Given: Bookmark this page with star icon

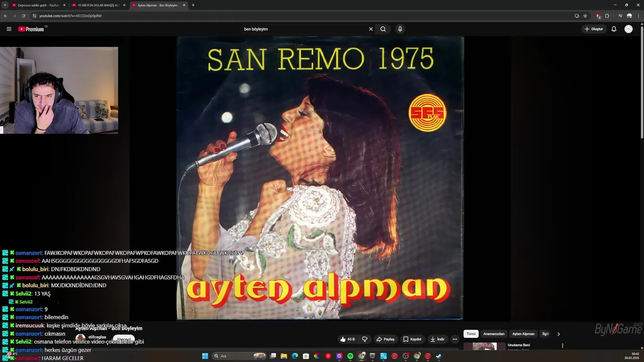Looking at the screenshot, I should tap(585, 16).
